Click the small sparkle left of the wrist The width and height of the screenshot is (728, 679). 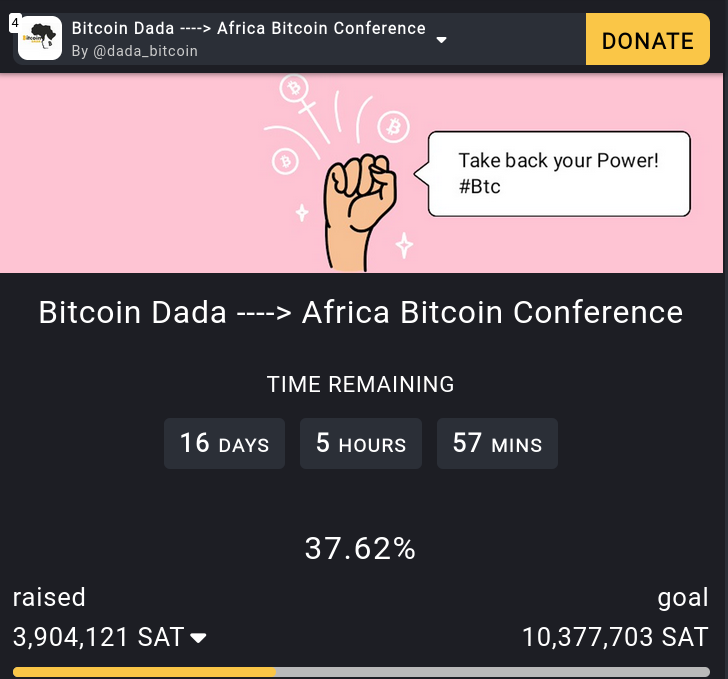click(302, 213)
